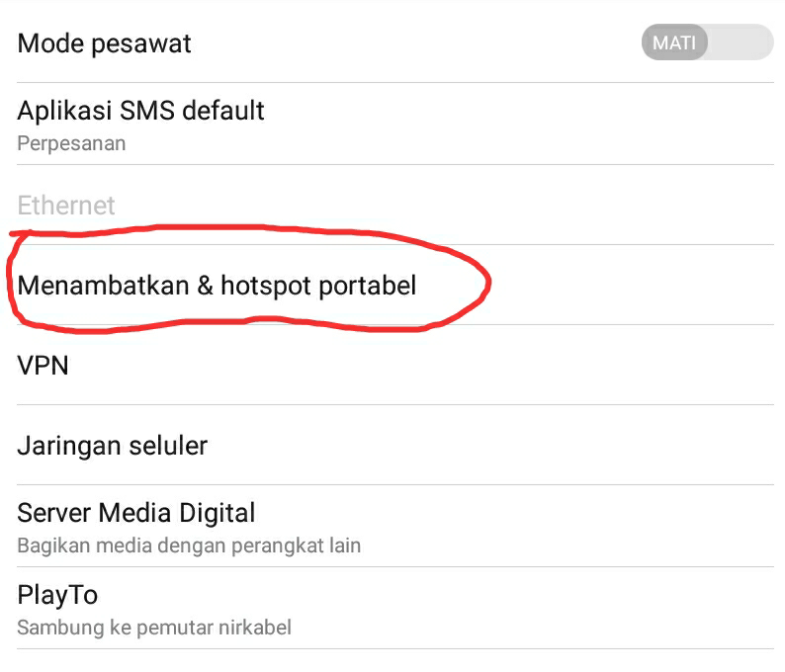785x672 pixels.
Task: Tap Bagikan media dengan perangkat lain
Action: point(189,546)
